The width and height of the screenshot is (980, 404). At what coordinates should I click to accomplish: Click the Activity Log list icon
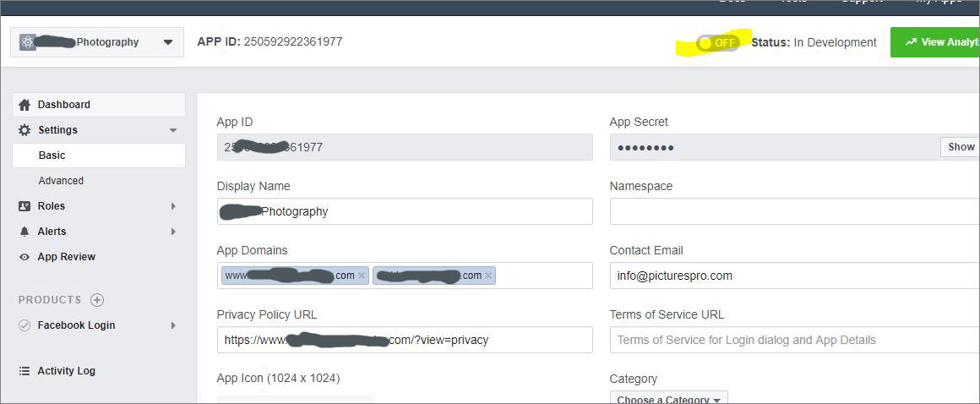pos(24,371)
